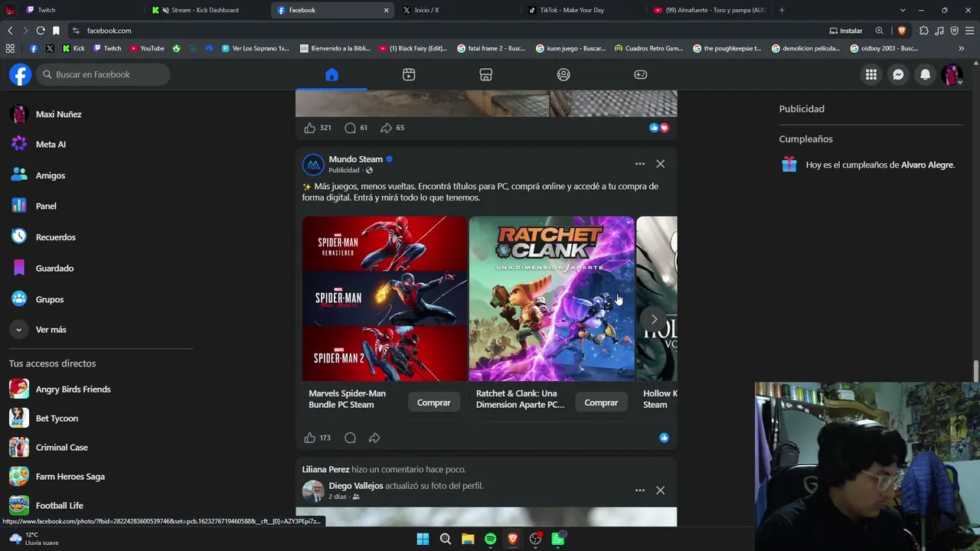This screenshot has height=551, width=980.
Task: Open the browser tab search dropdown
Action: (x=903, y=10)
